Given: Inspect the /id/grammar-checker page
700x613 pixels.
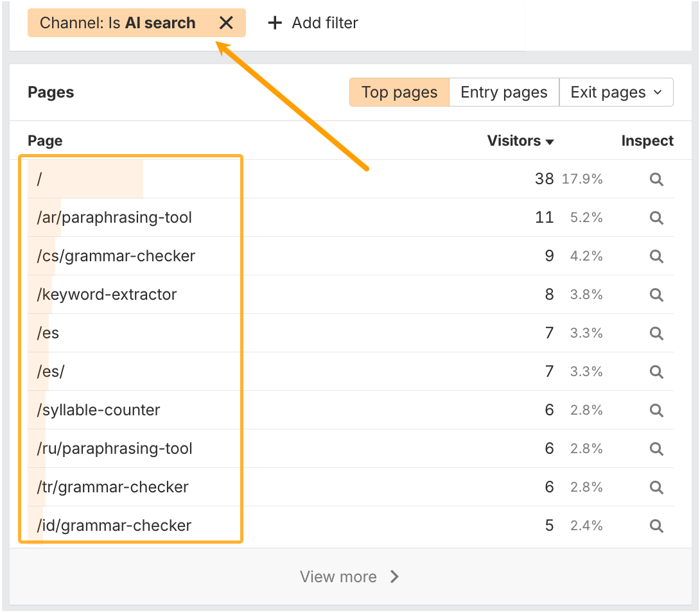Looking at the screenshot, I should (656, 526).
